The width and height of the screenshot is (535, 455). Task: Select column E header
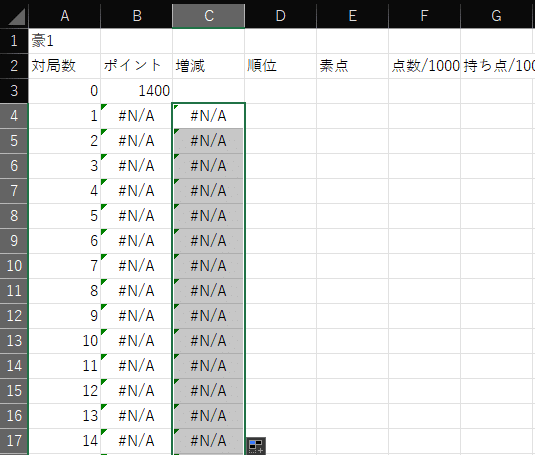(x=352, y=16)
